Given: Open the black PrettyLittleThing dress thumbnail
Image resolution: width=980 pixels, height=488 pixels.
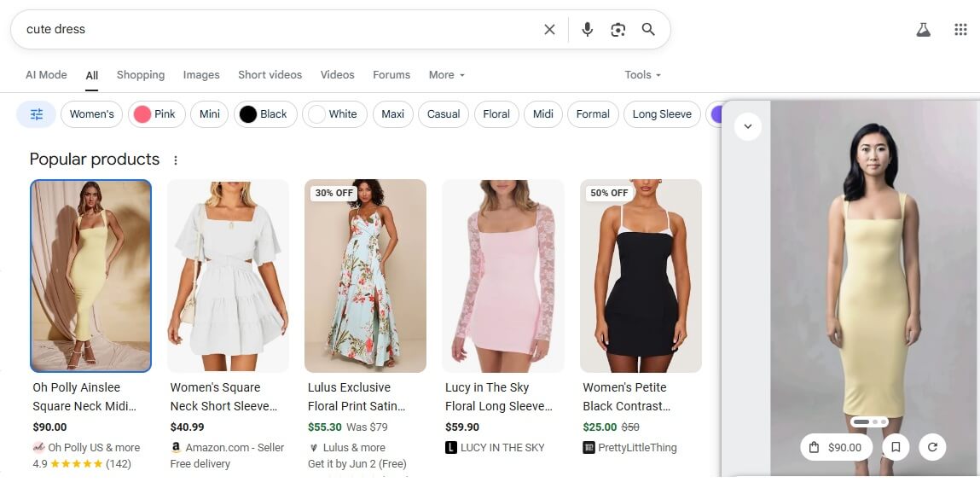Looking at the screenshot, I should tap(641, 276).
